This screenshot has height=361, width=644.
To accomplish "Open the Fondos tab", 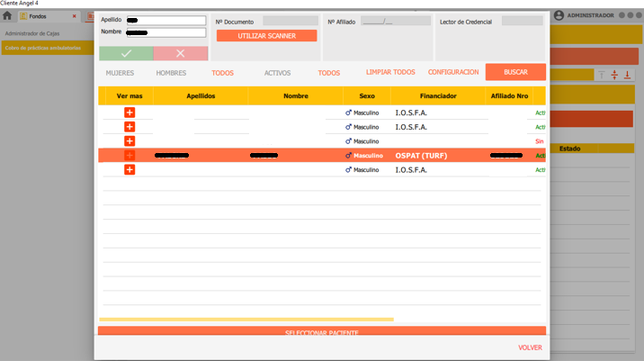I will click(x=38, y=16).
